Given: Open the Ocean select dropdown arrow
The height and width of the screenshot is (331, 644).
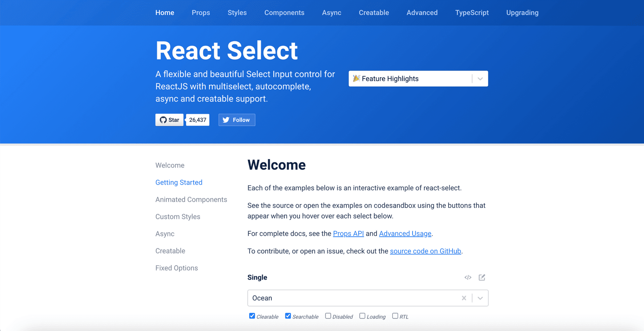Looking at the screenshot, I should tap(480, 298).
